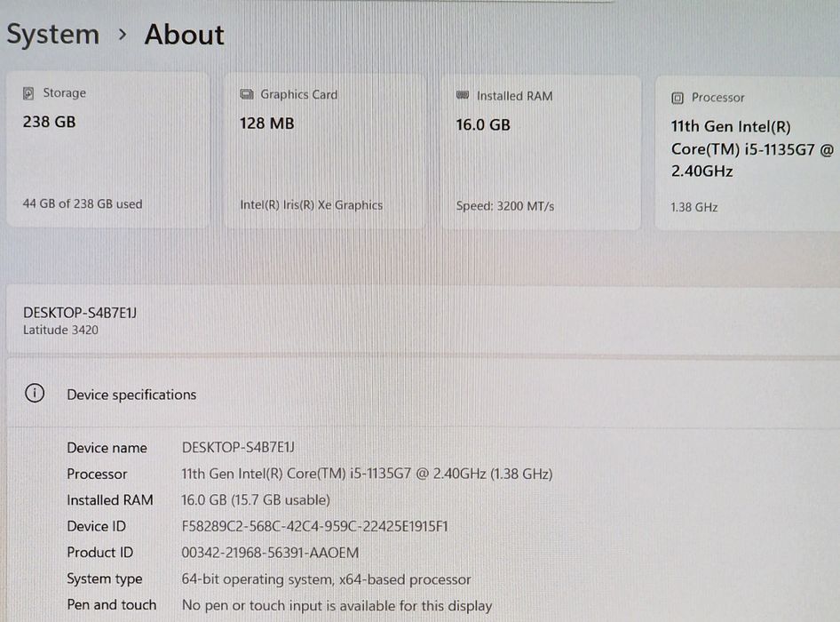Screen dimensions: 840x622
Task: Click '11th Gen Intel(R)' text in Processor card
Action: pyautogui.click(x=731, y=126)
